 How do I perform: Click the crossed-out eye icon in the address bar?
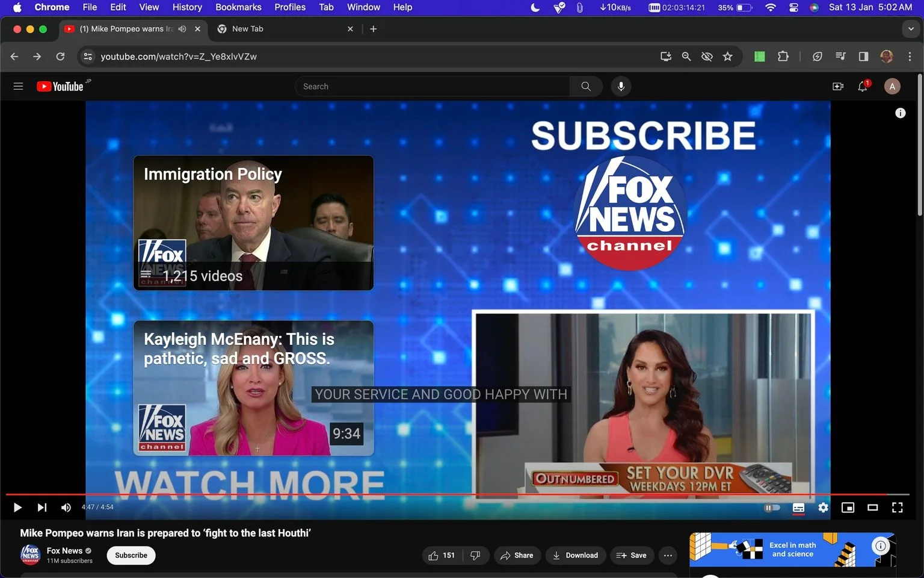[707, 57]
